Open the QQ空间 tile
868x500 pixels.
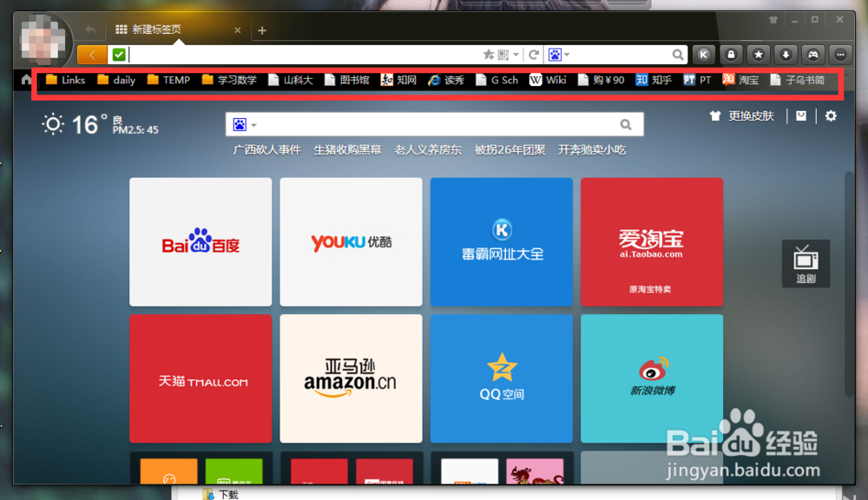tap(502, 378)
